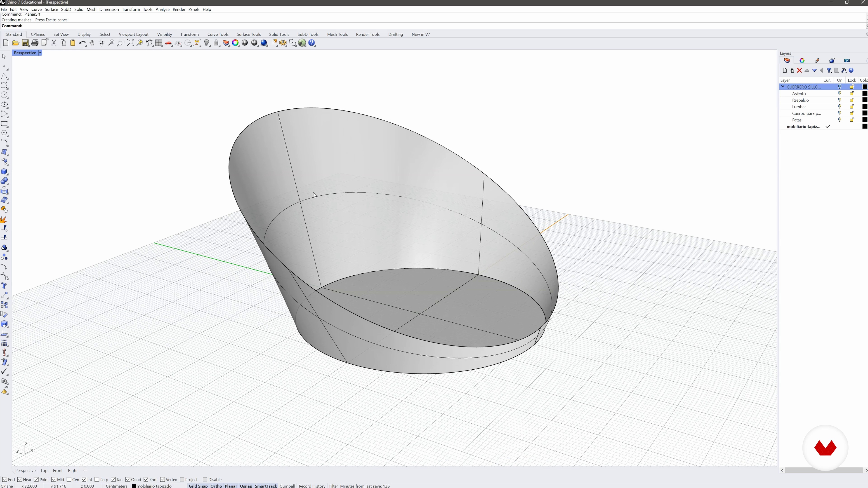Click the gear Options icon in toolbar
Viewport: 868px width, 488px height.
tap(283, 43)
